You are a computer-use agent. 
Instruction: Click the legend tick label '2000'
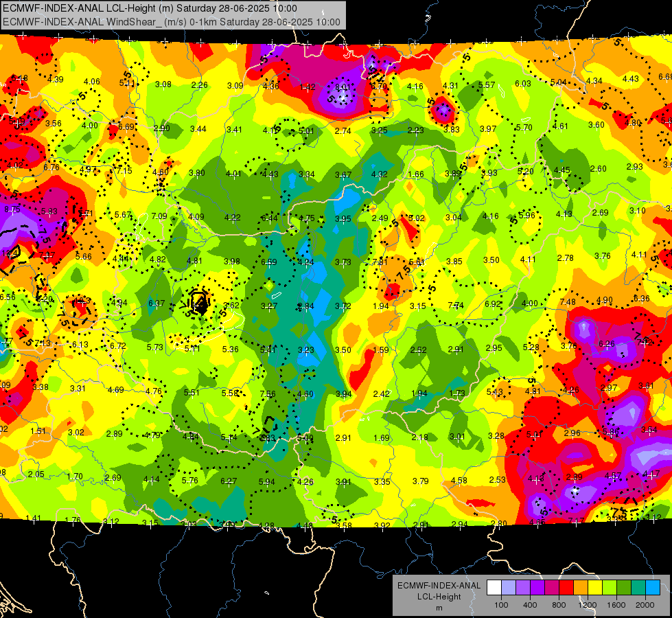point(645,605)
